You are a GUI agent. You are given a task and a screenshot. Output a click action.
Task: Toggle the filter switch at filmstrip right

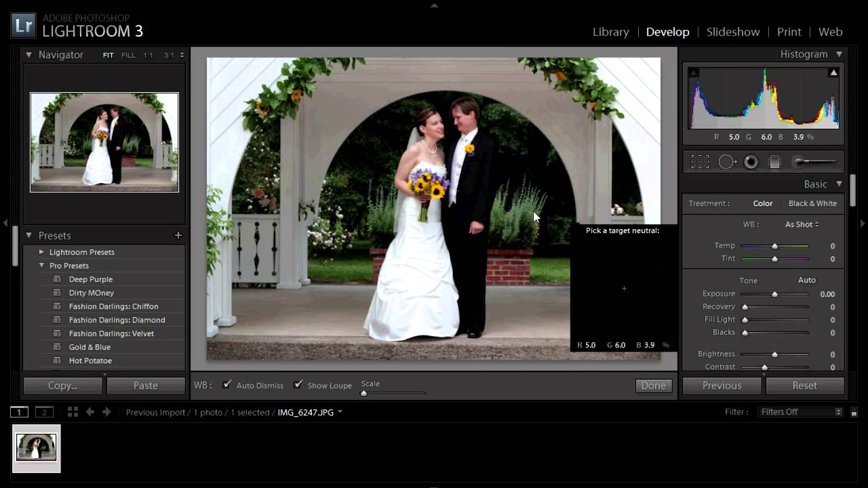coord(854,412)
